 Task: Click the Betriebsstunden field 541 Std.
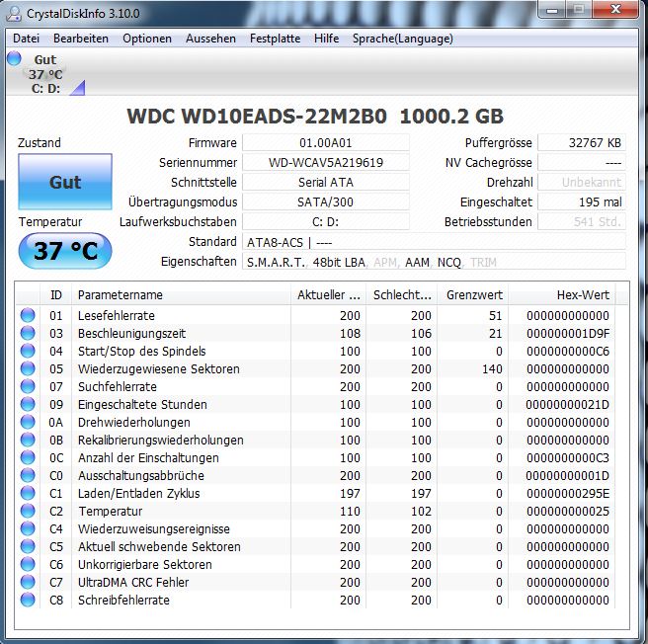point(582,222)
